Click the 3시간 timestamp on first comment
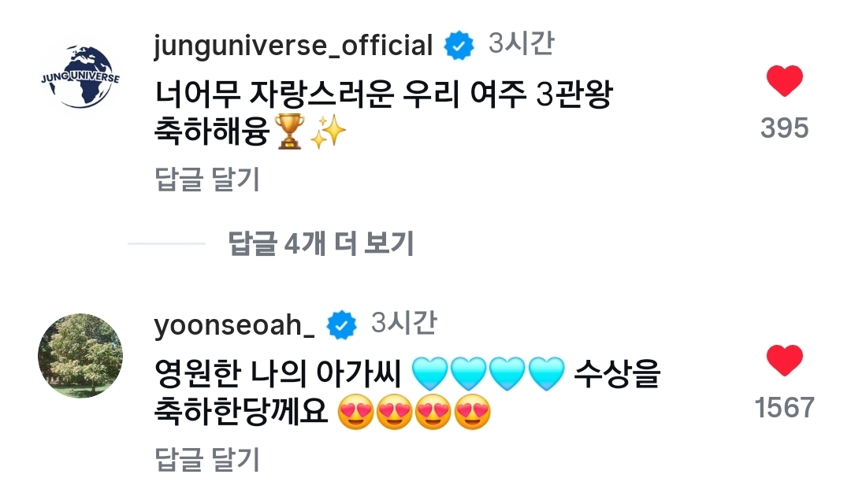Viewport: 851px width, 504px height. click(521, 43)
